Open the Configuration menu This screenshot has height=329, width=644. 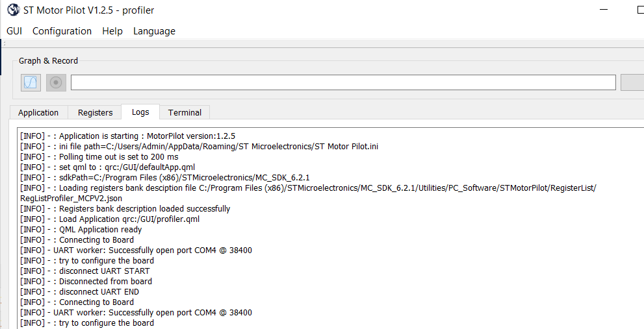(x=62, y=31)
